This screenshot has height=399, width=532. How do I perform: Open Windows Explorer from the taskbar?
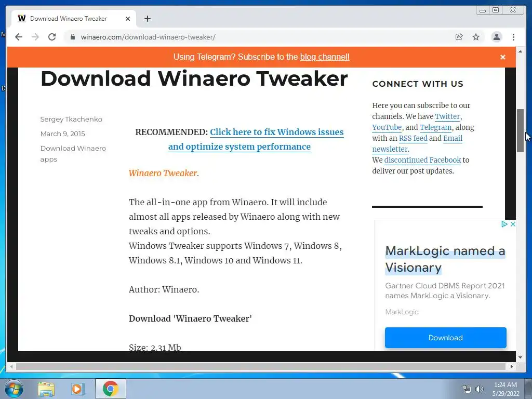click(x=46, y=389)
